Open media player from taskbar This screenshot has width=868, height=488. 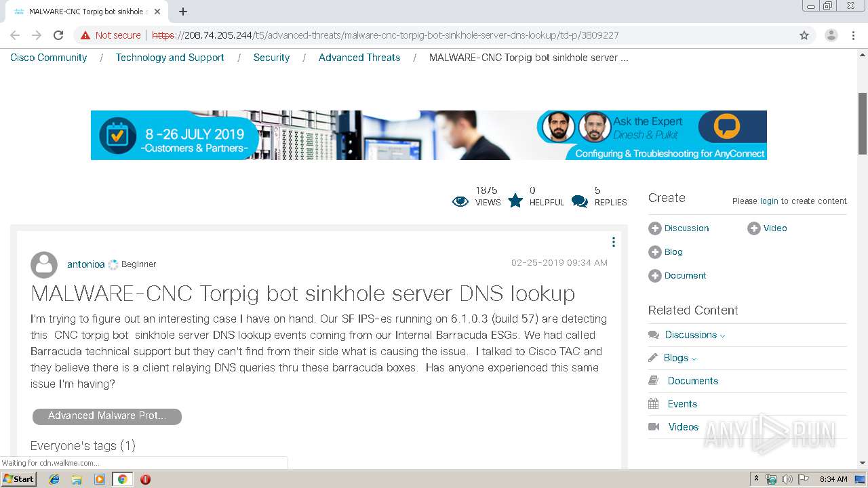tap(100, 479)
